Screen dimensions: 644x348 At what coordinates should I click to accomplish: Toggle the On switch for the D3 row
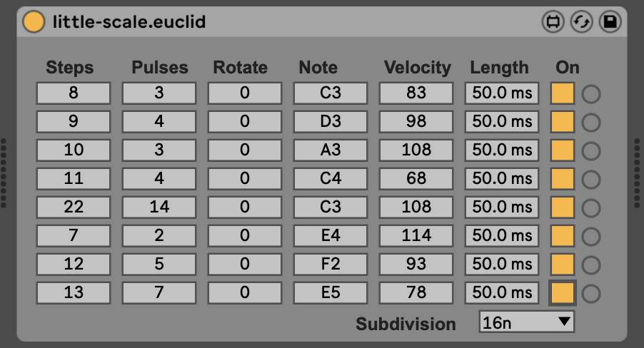tap(563, 122)
